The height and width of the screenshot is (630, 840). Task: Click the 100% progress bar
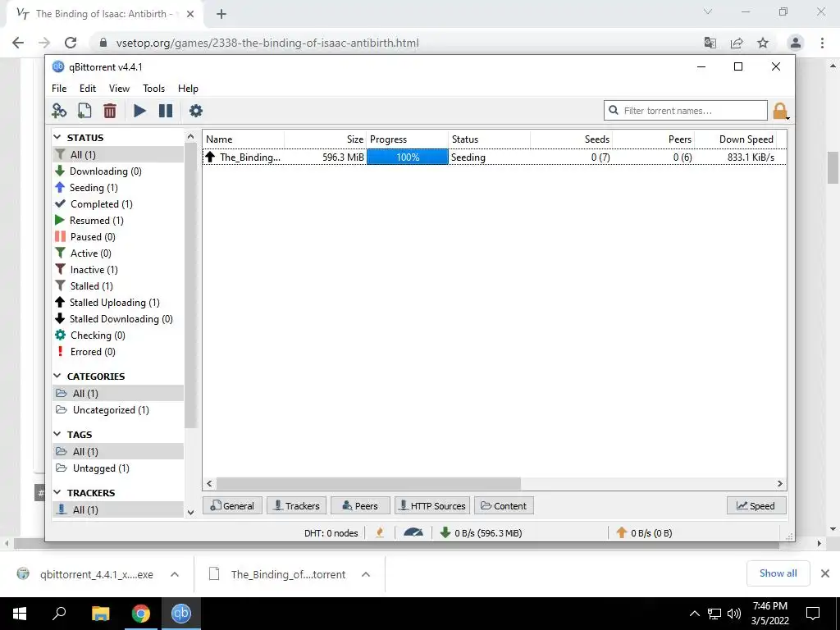[x=408, y=157]
